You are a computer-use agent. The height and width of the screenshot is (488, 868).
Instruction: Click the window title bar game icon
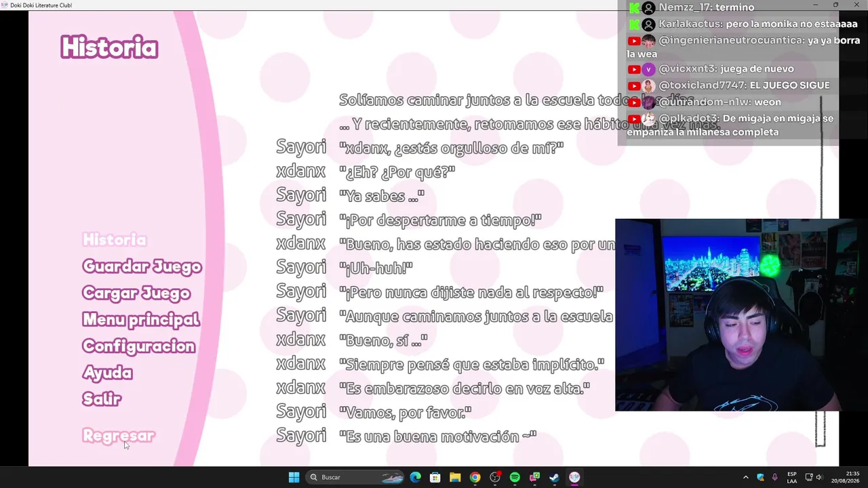[x=5, y=5]
